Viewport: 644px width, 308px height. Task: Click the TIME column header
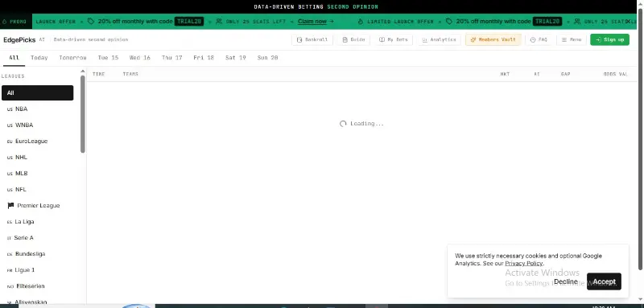click(x=98, y=74)
